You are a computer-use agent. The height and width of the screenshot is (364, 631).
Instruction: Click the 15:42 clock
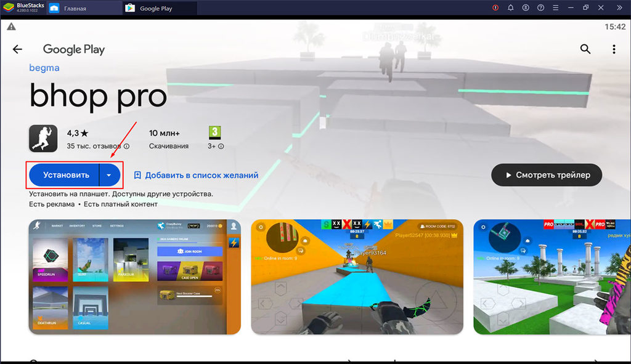point(615,26)
